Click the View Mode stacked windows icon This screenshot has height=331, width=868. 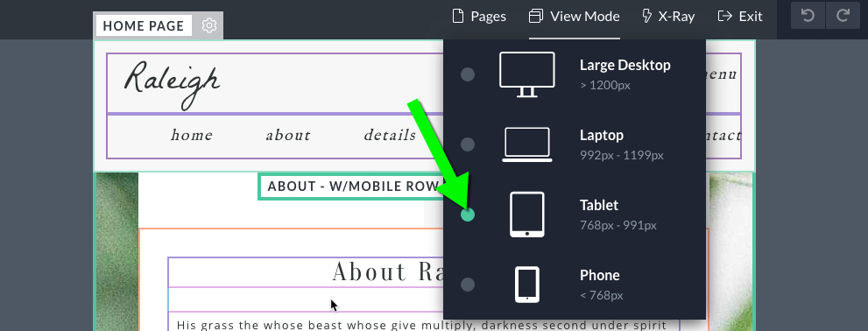click(536, 16)
